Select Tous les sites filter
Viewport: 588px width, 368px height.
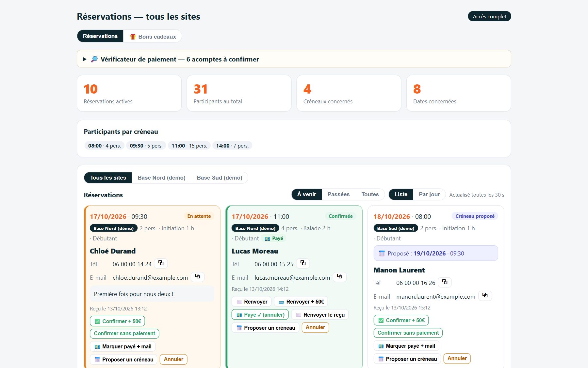click(x=108, y=178)
